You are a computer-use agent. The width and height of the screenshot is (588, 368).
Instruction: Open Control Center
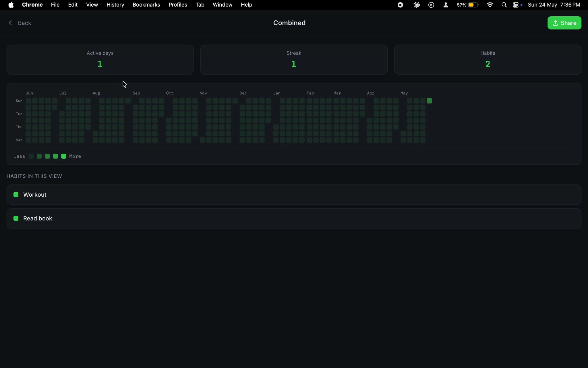[516, 5]
